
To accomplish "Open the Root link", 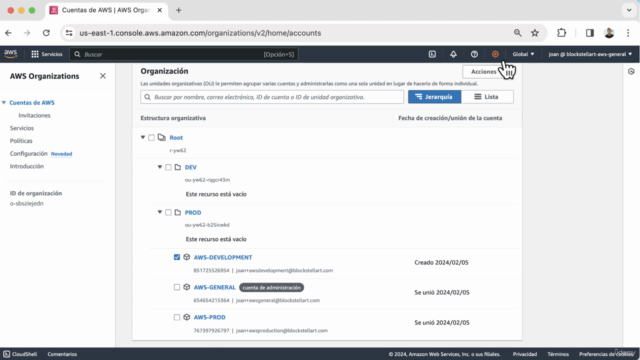I will 176,138.
